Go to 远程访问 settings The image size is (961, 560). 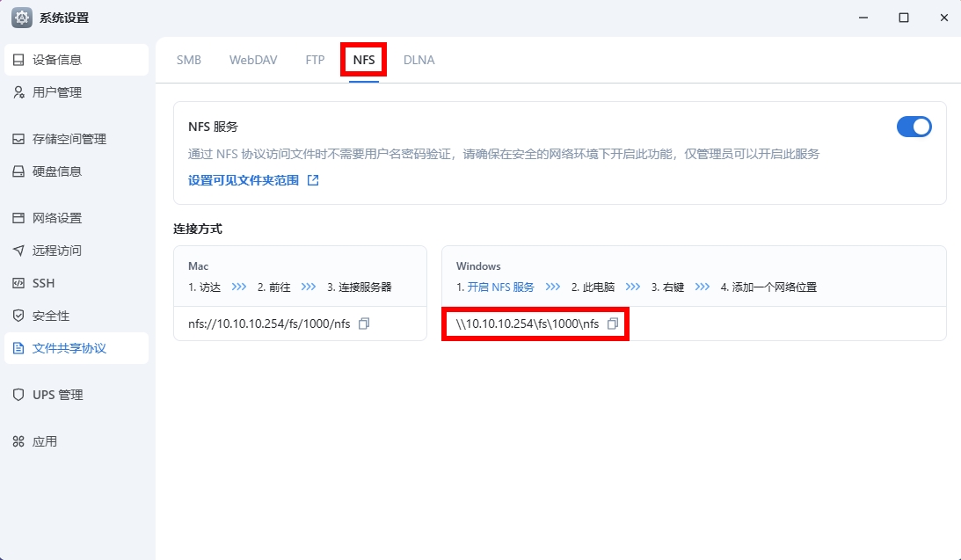(57, 251)
